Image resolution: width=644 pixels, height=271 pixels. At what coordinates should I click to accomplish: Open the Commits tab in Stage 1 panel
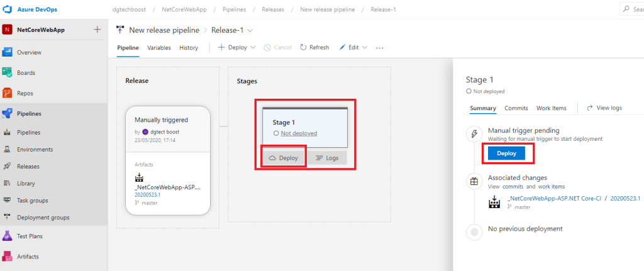pyautogui.click(x=516, y=108)
